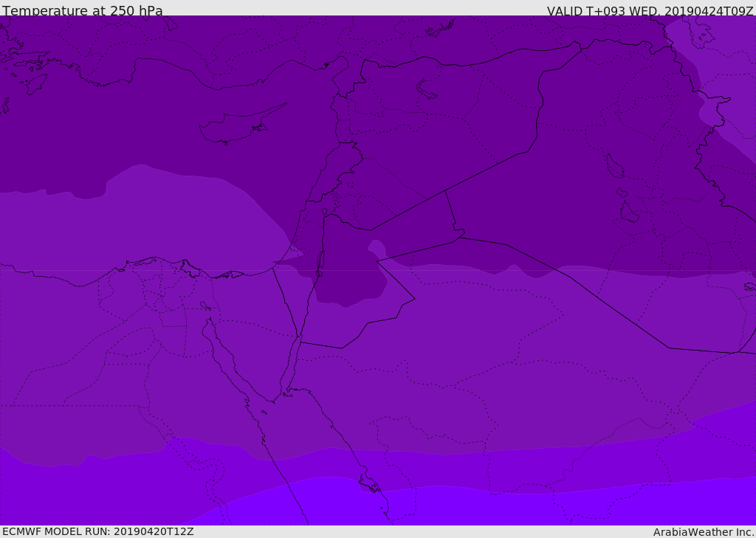Click the 'VALID T+093 WED. 20190424T09Z' timestamp
Image resolution: width=756 pixels, height=538 pixels.
click(650, 11)
